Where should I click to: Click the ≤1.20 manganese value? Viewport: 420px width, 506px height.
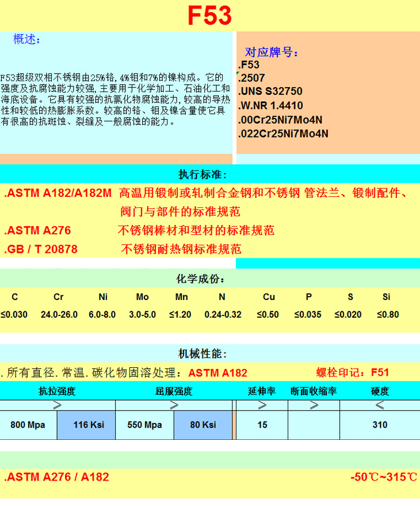coord(180,315)
